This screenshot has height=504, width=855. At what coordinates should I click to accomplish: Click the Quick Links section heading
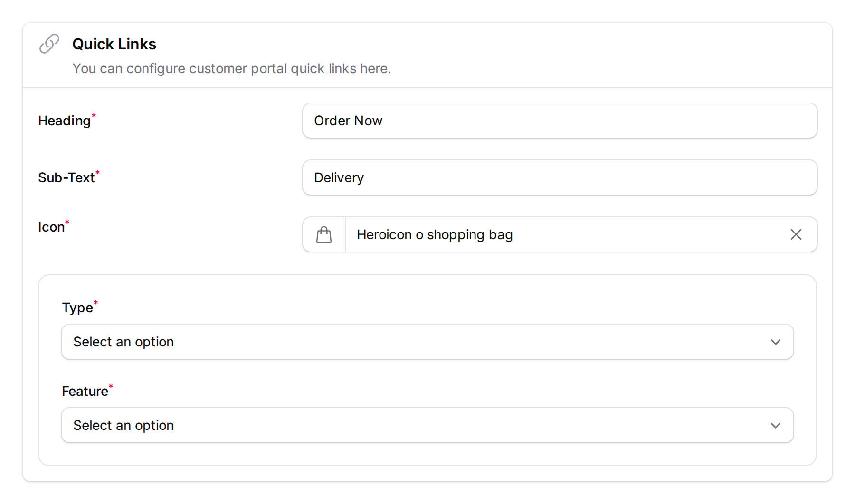point(114,44)
